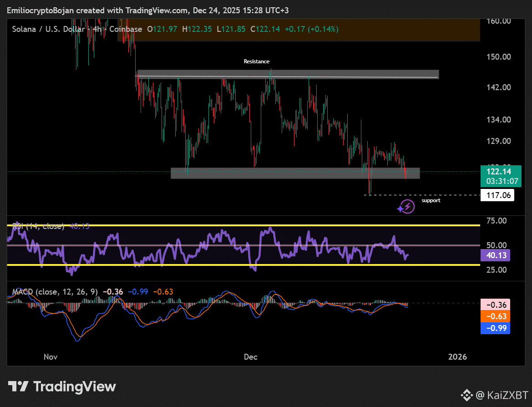Click the blue -0.99 MACD value tag
Screen dimensions: 532x407
[495, 328]
